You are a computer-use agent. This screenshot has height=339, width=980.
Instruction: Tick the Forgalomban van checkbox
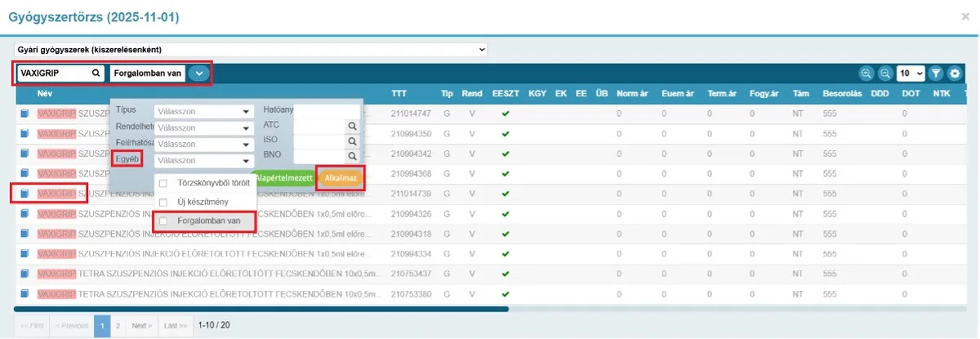click(x=163, y=221)
